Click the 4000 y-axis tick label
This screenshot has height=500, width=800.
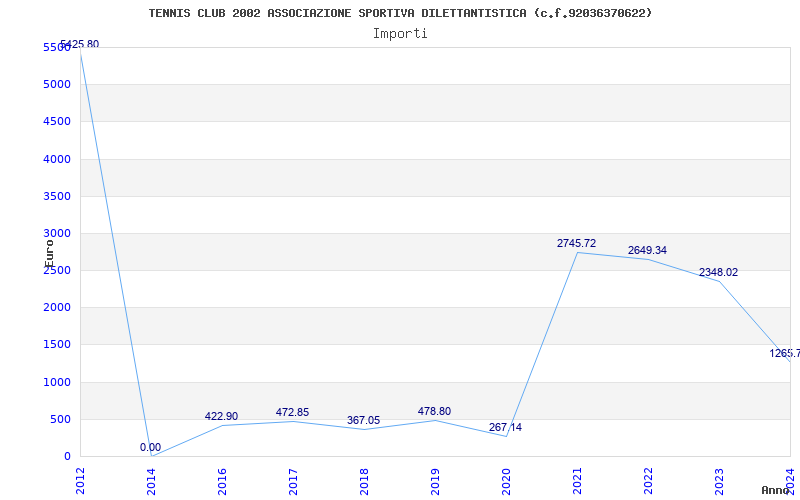(x=57, y=159)
